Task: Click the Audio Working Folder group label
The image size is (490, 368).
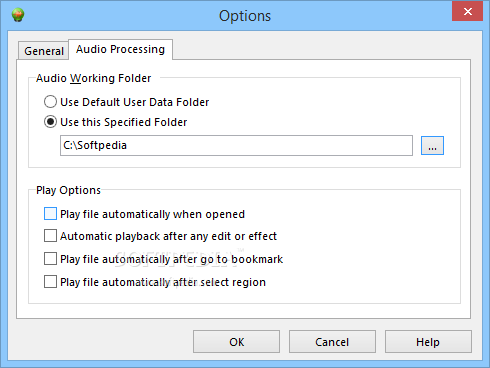Action: [x=94, y=78]
